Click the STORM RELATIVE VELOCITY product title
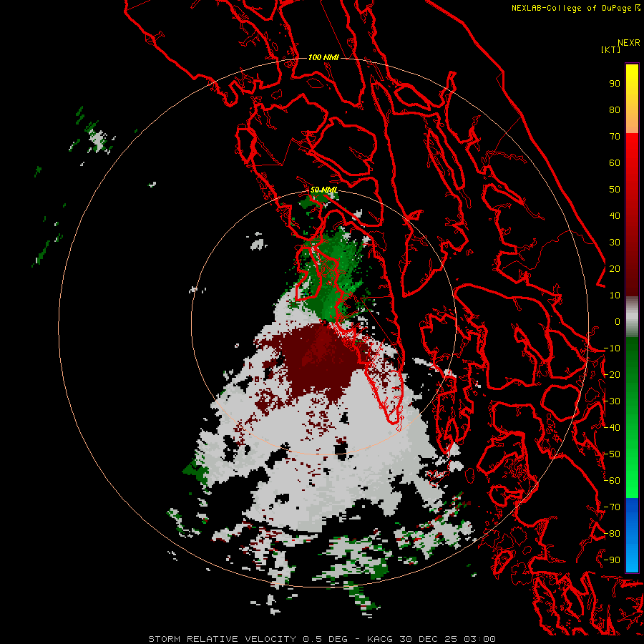Image resolution: width=644 pixels, height=644 pixels. pyautogui.click(x=222, y=639)
